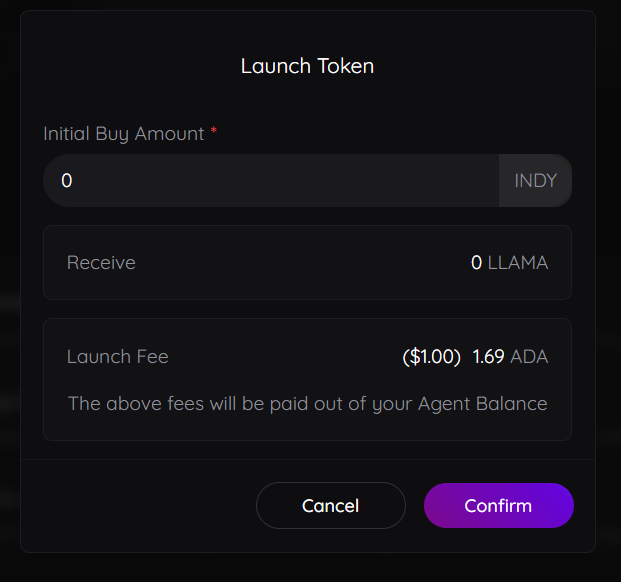The image size is (621, 582).
Task: Click the empty middle of the Launch Fee row
Action: point(280,357)
